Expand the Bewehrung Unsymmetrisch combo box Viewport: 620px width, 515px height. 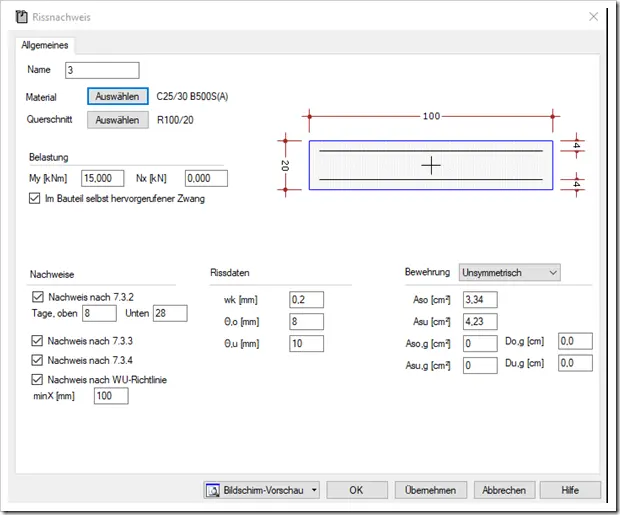pyautogui.click(x=509, y=273)
